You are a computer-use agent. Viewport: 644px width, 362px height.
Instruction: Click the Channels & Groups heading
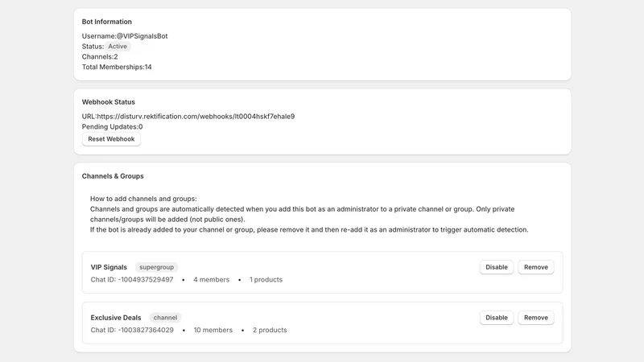coord(113,176)
